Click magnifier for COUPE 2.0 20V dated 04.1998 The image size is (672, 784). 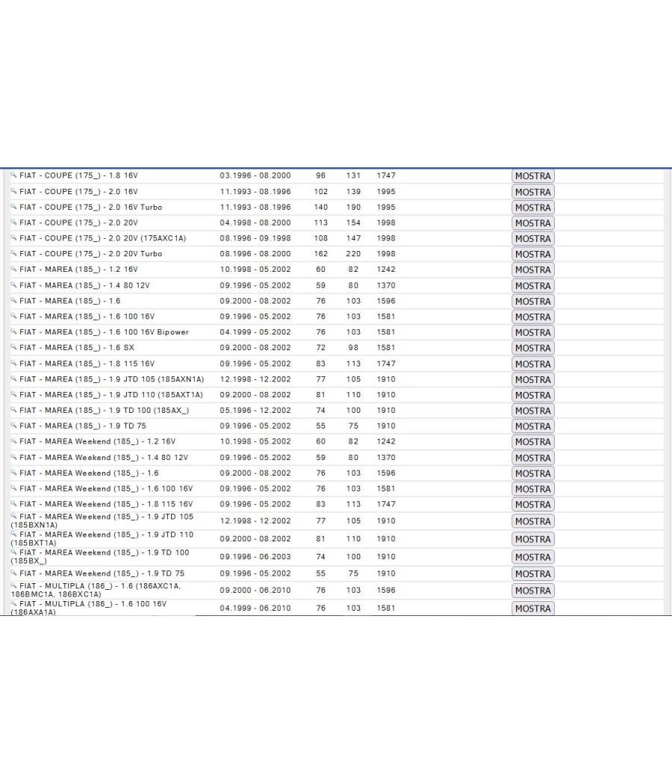click(x=14, y=222)
